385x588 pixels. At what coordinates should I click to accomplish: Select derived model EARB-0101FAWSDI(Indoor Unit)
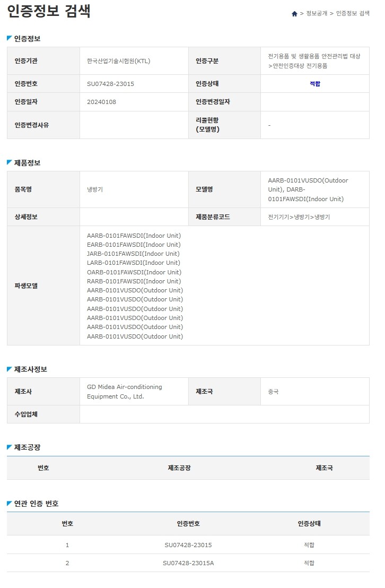pos(134,245)
